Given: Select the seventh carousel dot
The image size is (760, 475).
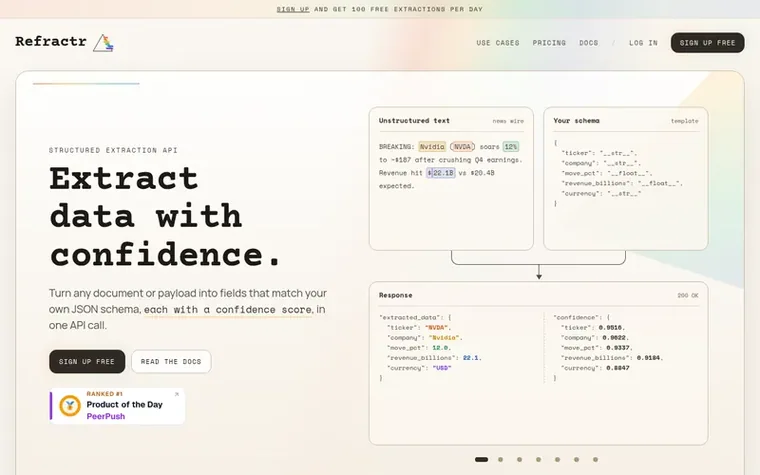Looking at the screenshot, I should click(x=595, y=459).
